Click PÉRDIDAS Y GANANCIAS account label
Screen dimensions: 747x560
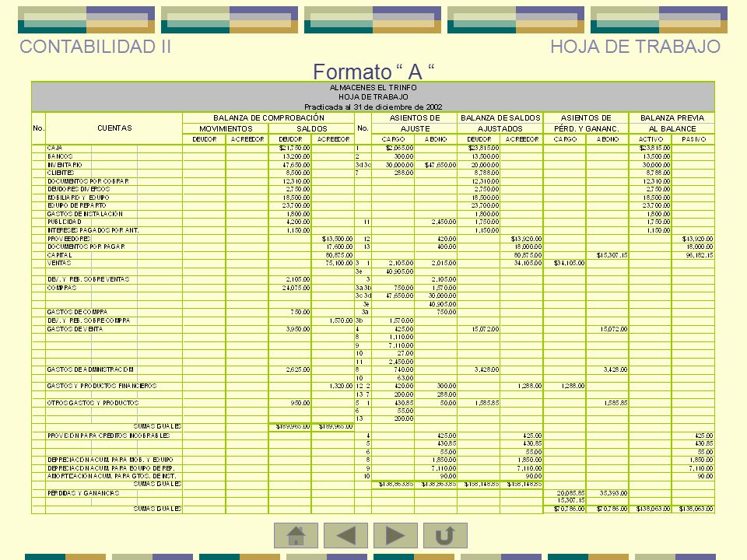coord(83,493)
